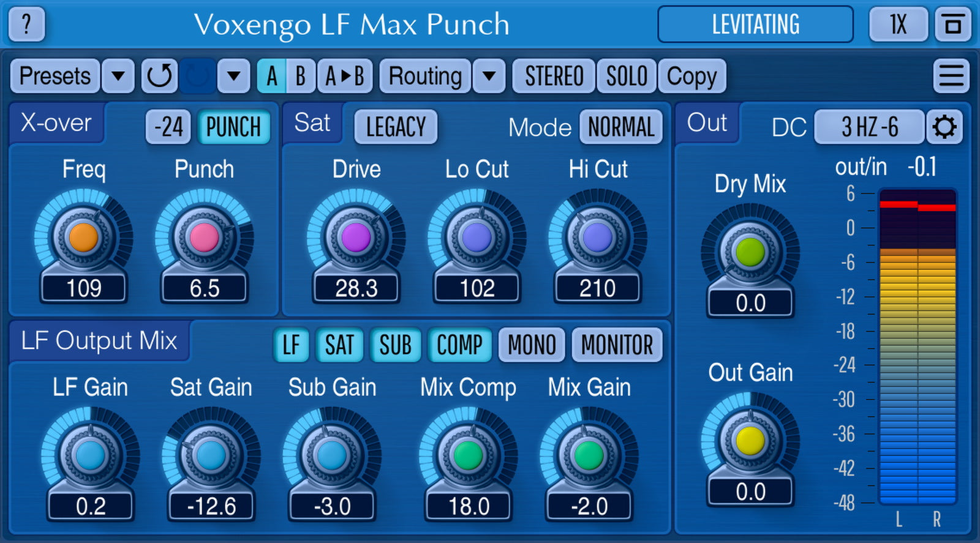Click the out/in -0.1 readout

(886, 167)
